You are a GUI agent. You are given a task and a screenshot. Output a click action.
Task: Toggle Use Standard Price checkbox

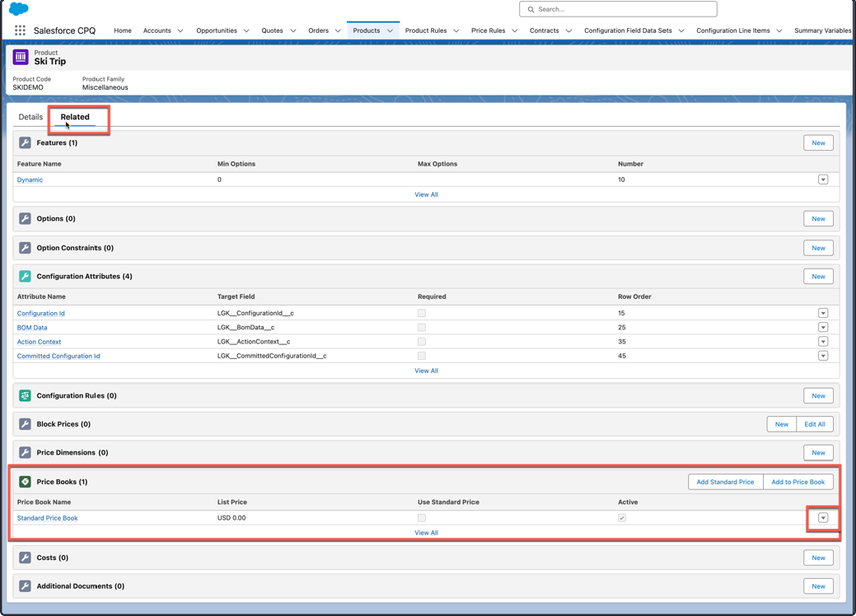click(x=422, y=518)
